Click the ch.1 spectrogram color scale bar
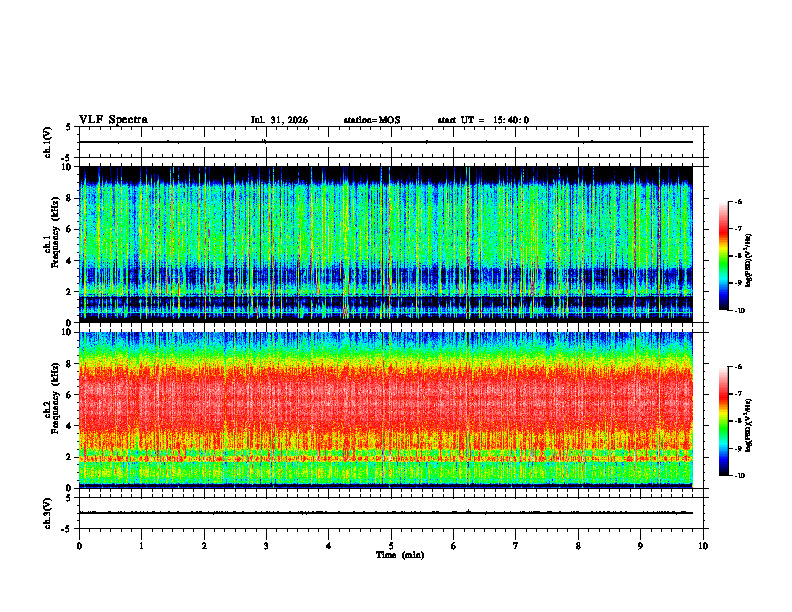Viewport: 792px width, 612px height. click(723, 256)
